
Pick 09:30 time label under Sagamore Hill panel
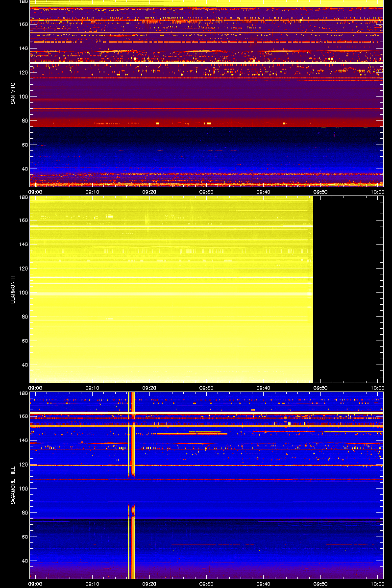click(206, 584)
